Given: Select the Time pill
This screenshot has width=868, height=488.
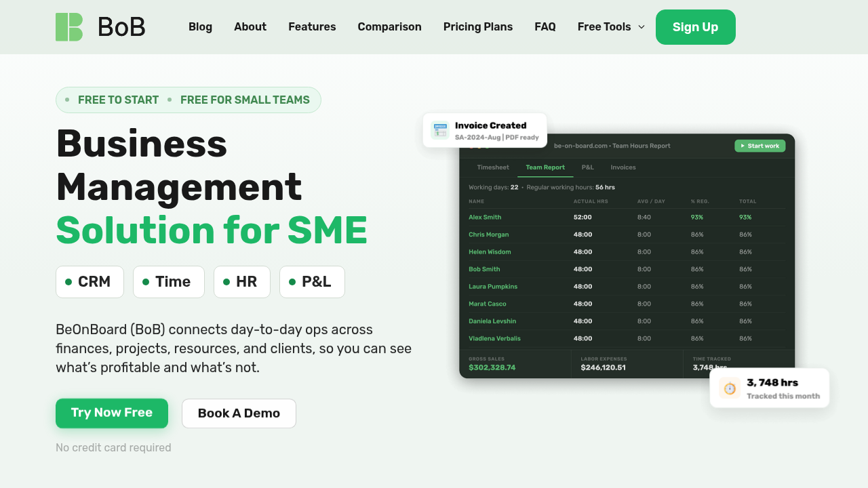Looking at the screenshot, I should pyautogui.click(x=169, y=282).
